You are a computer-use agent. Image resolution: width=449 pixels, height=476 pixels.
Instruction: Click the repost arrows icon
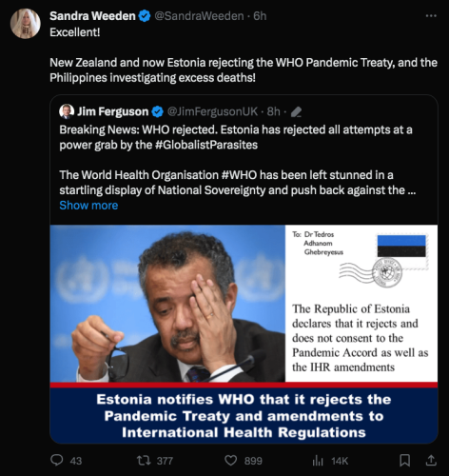point(144,460)
